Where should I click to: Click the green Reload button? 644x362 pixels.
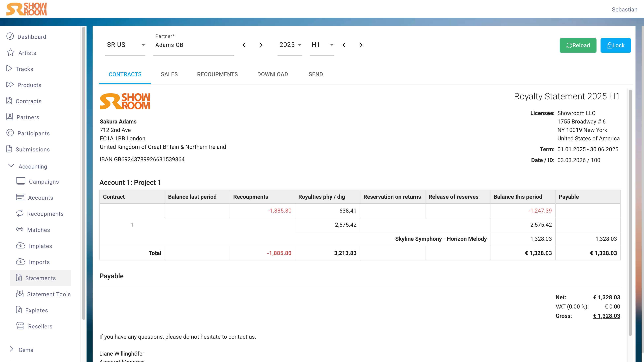click(578, 45)
